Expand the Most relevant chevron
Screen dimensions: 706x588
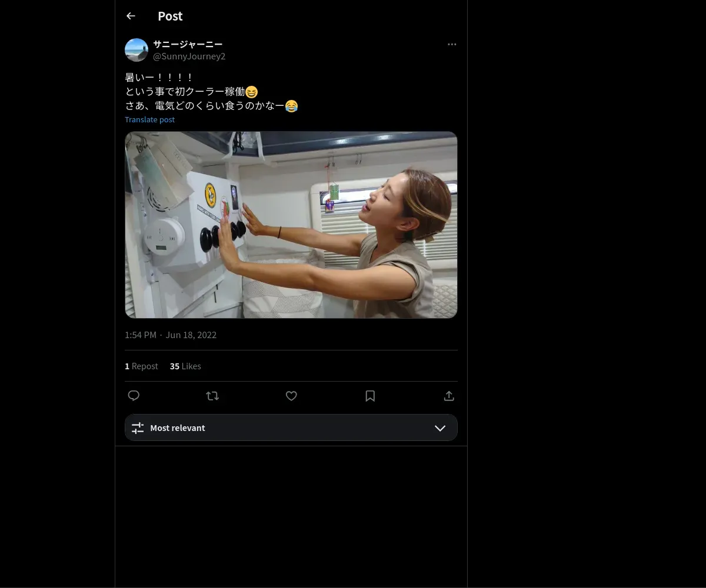[x=440, y=428]
